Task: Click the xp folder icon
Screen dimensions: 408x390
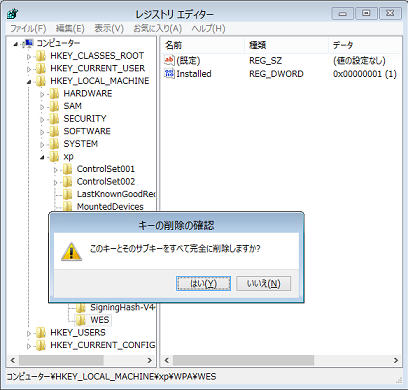Action: 54,157
